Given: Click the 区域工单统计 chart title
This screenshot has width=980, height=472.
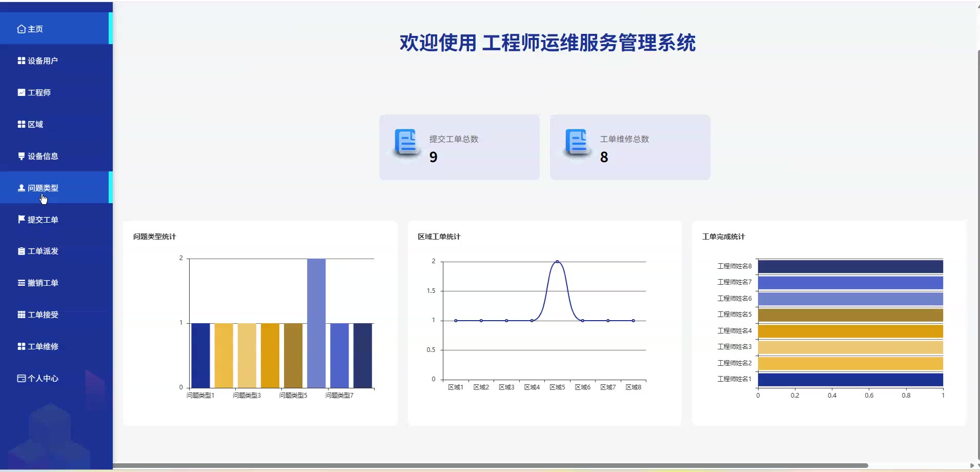Looking at the screenshot, I should pos(439,237).
